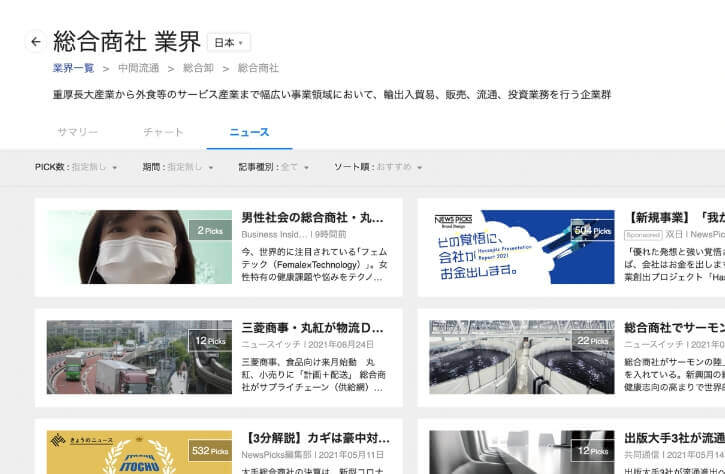The height and width of the screenshot is (474, 725).
Task: Open the ITOCHU yellow thumbnail
Action: (x=139, y=452)
